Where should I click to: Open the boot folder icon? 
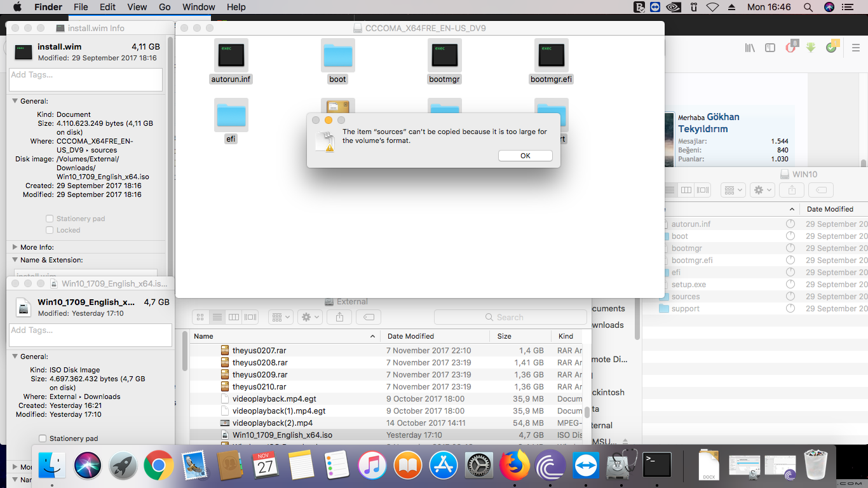click(x=337, y=56)
